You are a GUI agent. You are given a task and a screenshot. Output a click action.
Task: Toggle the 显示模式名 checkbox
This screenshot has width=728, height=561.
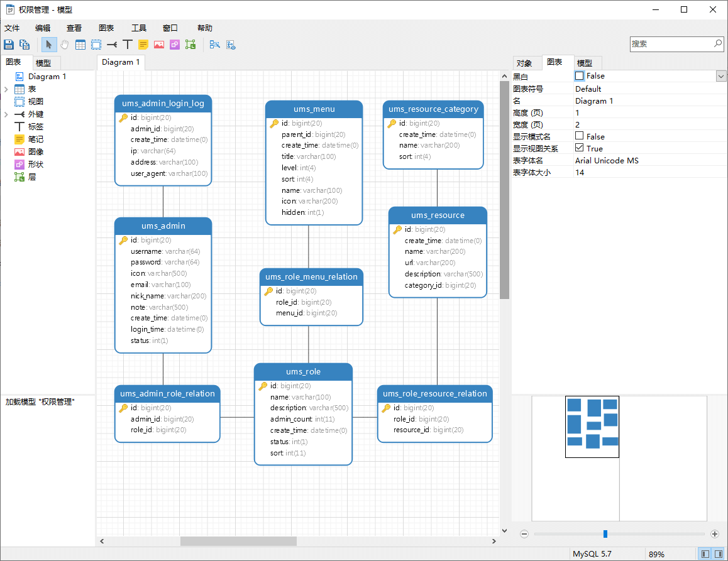579,136
